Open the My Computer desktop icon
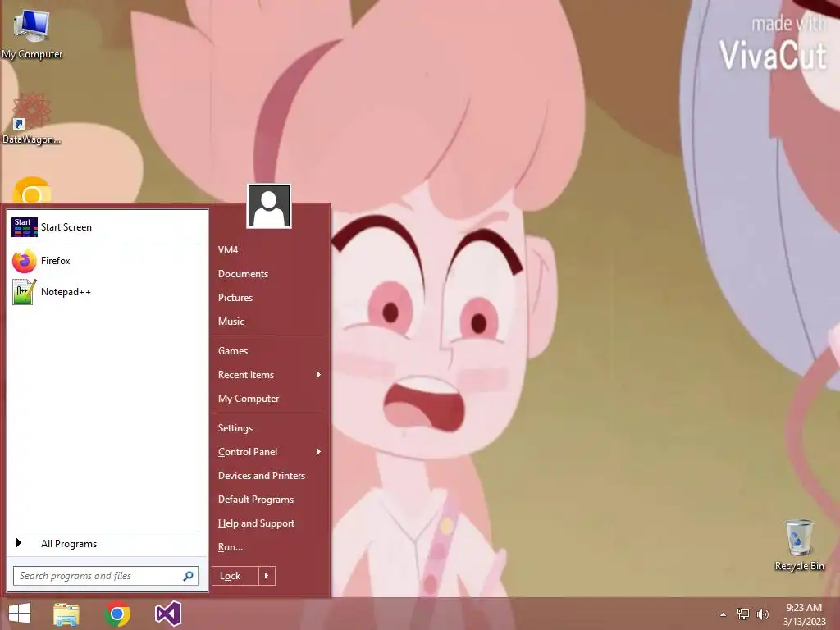The width and height of the screenshot is (840, 630). coord(32,33)
